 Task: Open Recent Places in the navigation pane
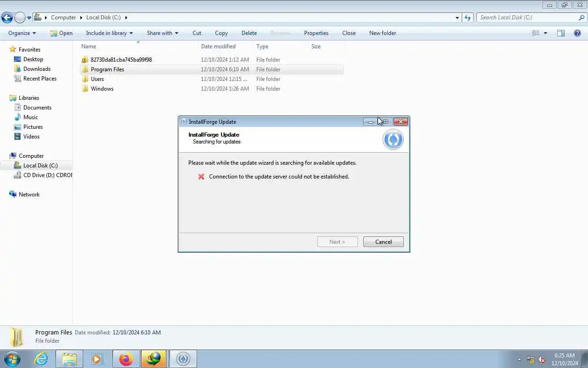tap(40, 79)
